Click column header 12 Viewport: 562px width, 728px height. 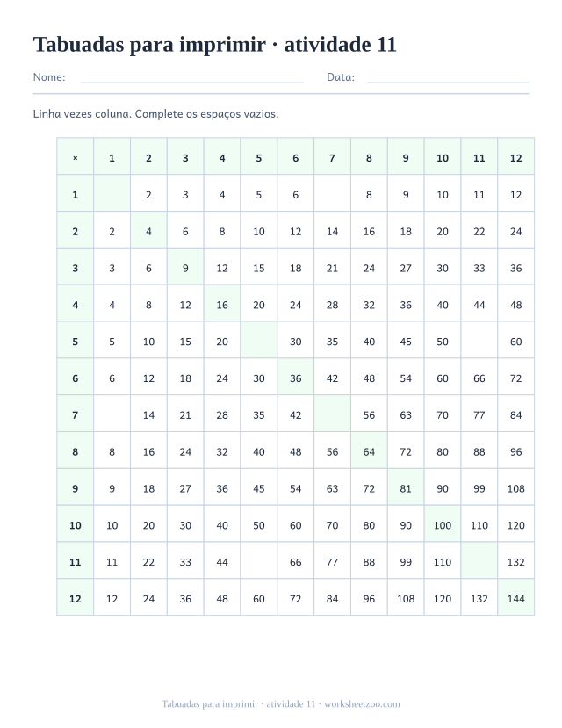click(x=516, y=156)
